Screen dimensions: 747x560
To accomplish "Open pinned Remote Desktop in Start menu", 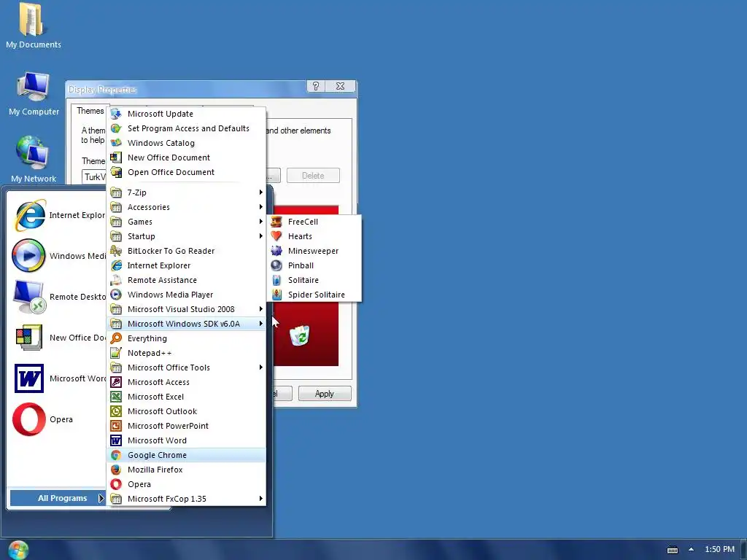I will (58, 297).
